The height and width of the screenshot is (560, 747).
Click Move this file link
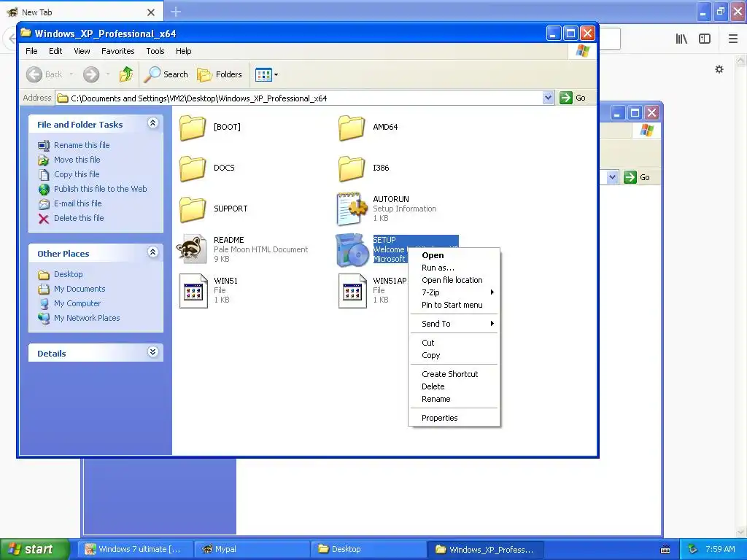(x=77, y=160)
